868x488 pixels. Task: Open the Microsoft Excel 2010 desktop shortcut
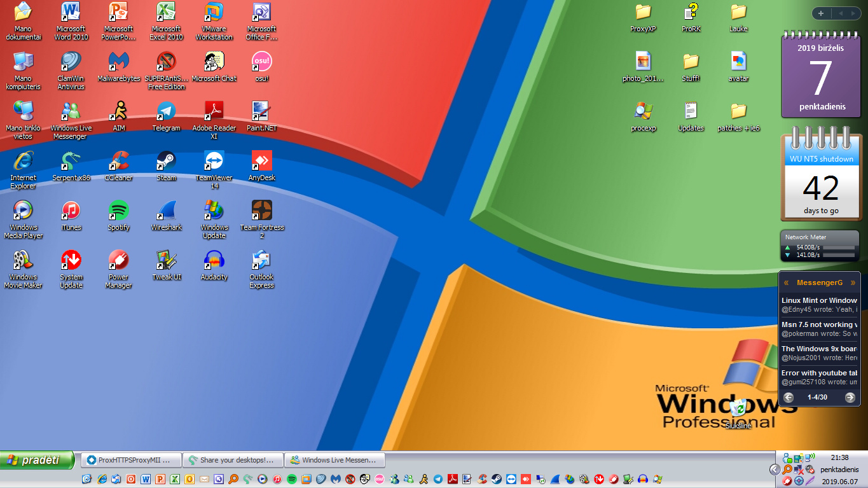point(167,22)
